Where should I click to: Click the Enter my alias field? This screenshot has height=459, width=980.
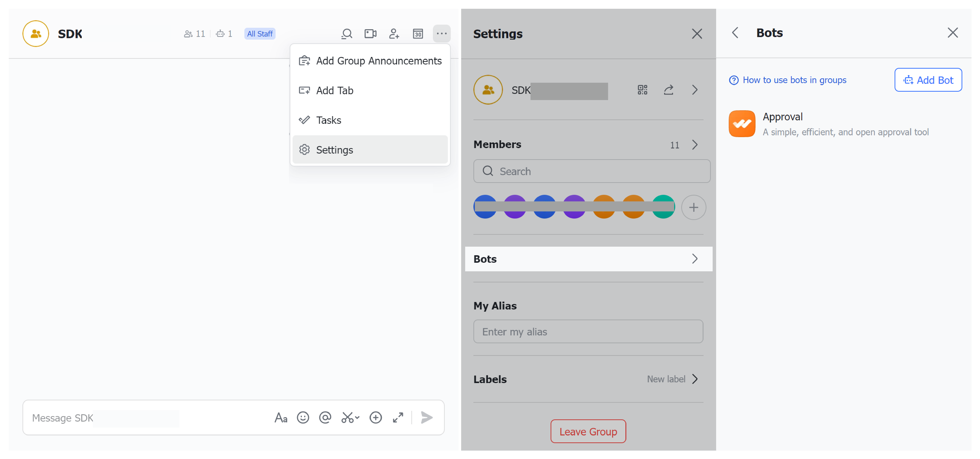click(x=588, y=332)
